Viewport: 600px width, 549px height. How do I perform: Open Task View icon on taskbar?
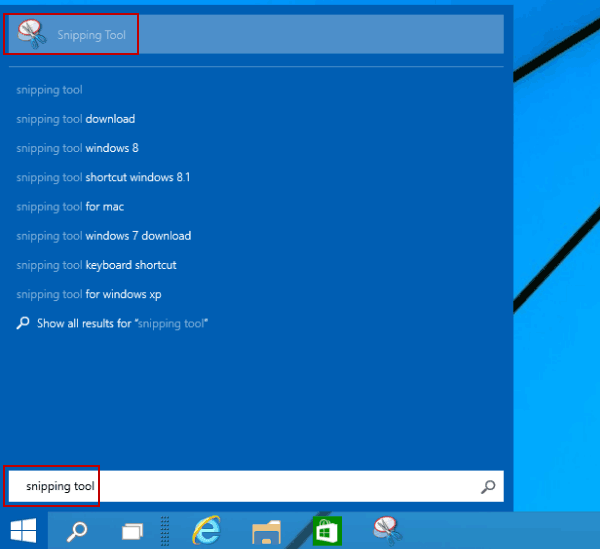[132, 531]
